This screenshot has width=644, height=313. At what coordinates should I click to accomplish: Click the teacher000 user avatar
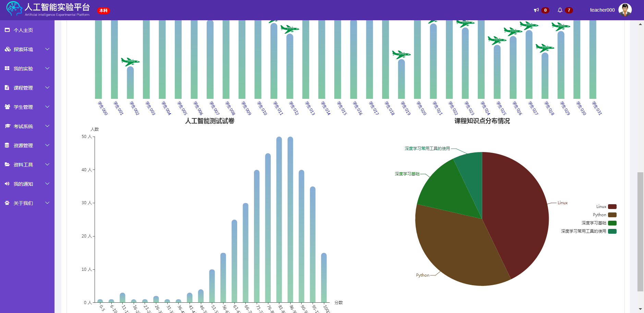coord(625,10)
